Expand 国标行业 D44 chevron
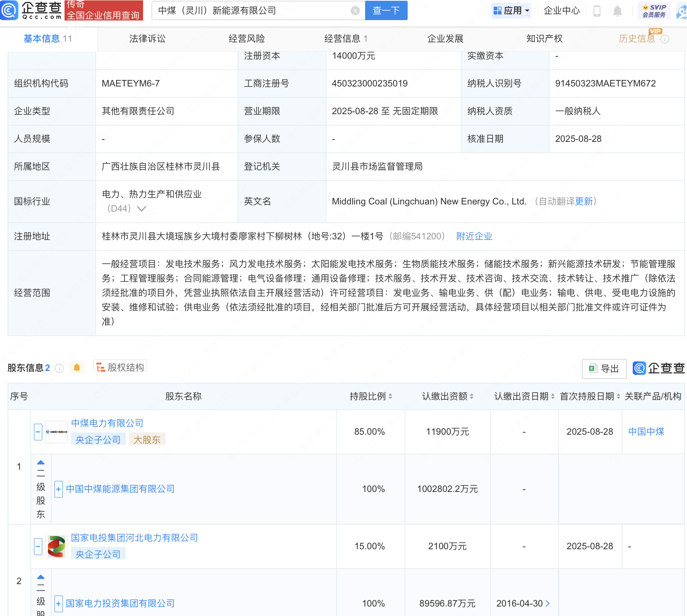The width and height of the screenshot is (687, 616). click(142, 209)
